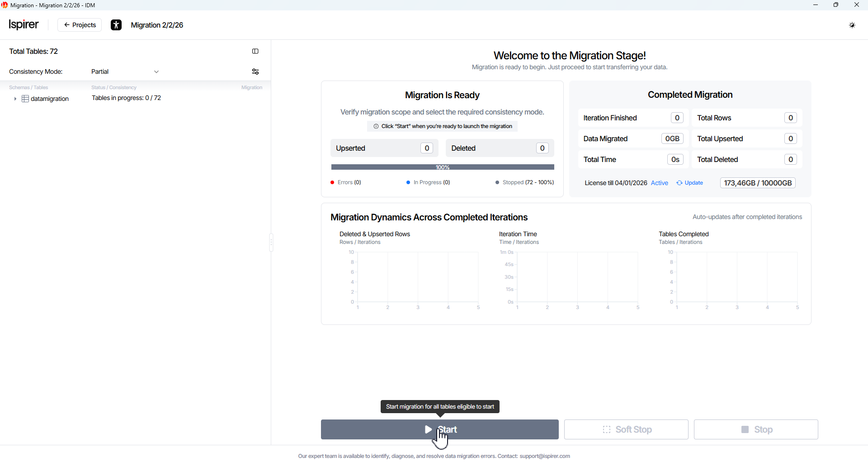Click the 100% migration progress bar
868x467 pixels.
(x=442, y=167)
